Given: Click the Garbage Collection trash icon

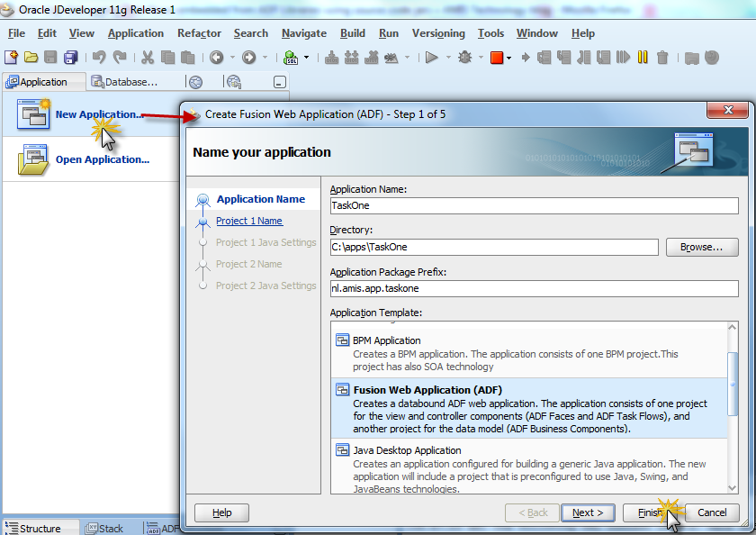Looking at the screenshot, I should (662, 58).
